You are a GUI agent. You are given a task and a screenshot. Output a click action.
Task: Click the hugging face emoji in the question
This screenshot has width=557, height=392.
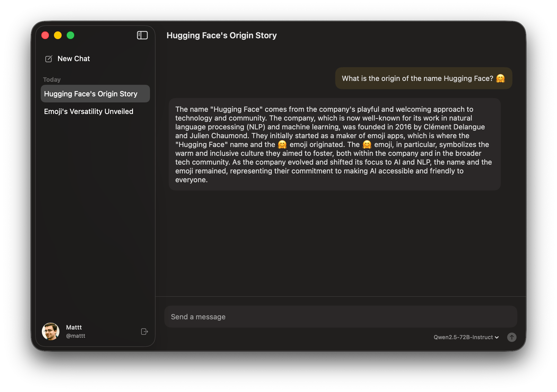[501, 78]
